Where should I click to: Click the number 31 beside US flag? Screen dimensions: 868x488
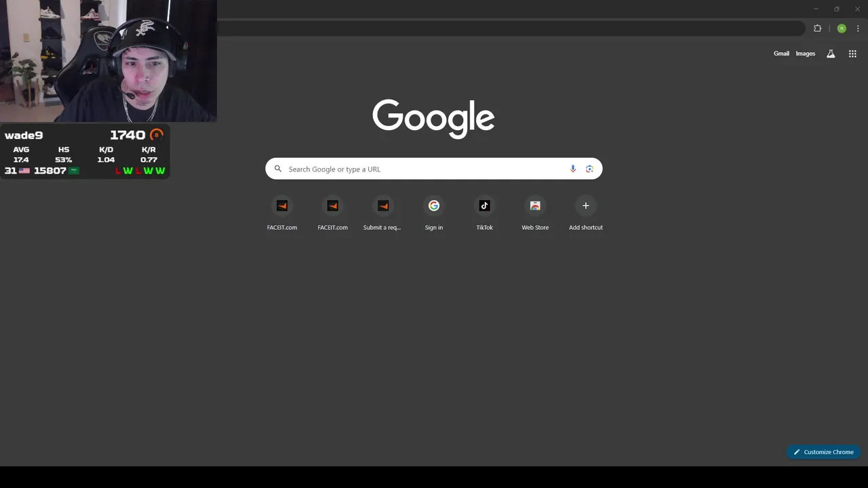tap(10, 171)
